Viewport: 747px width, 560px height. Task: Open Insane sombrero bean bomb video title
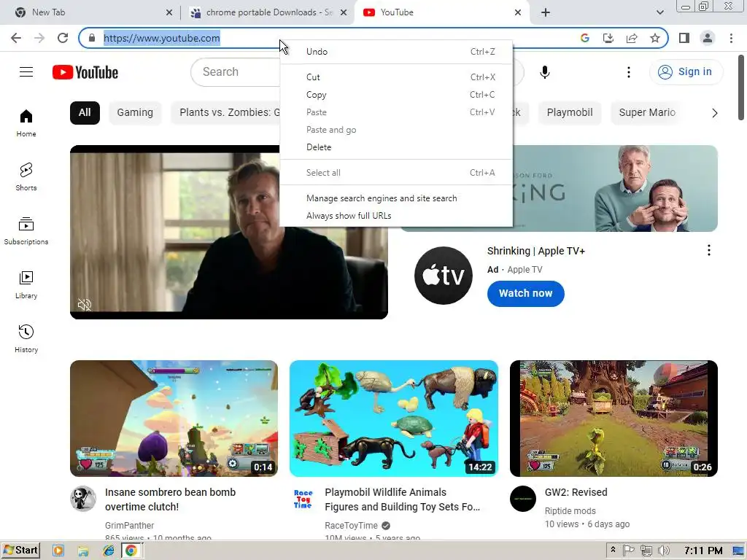pos(171,499)
